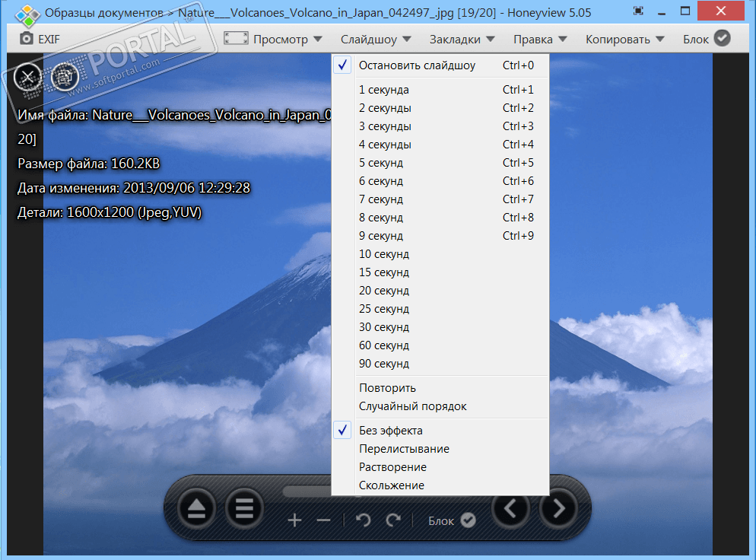This screenshot has height=560, width=756.
Task: Click the eject/open file button
Action: 196,508
